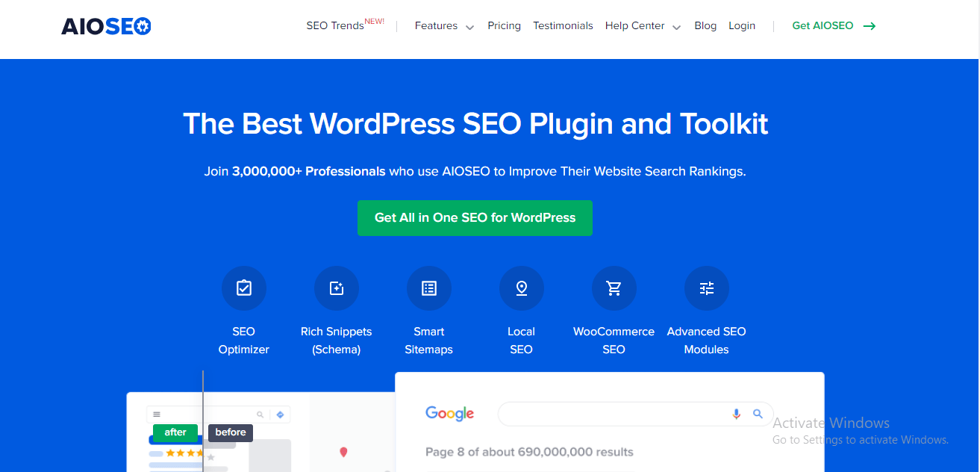The width and height of the screenshot is (980, 472).
Task: Open the Advanced SEO Modules icon
Action: [x=706, y=288]
